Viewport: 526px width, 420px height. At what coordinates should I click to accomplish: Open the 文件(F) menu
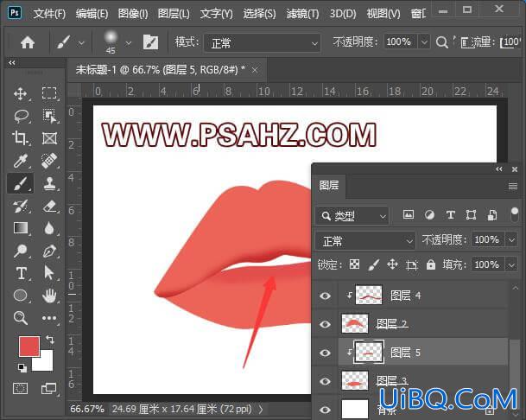[49, 14]
